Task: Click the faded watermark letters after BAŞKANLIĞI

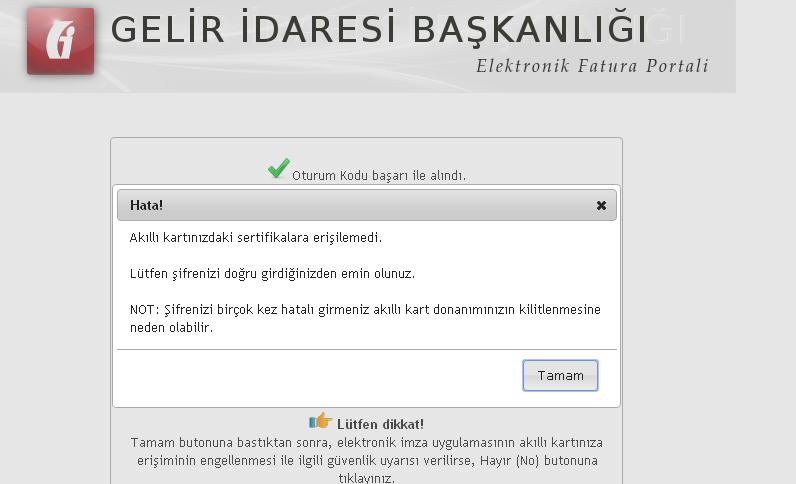Action: point(667,30)
